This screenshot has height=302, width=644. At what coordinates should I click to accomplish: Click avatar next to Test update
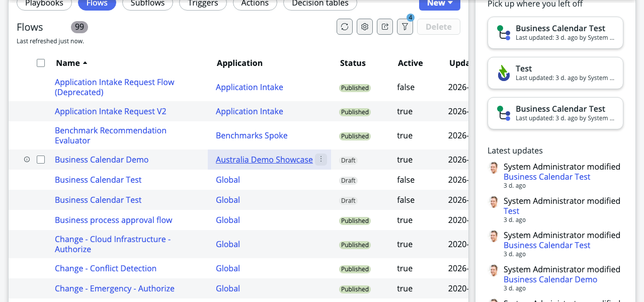494,202
